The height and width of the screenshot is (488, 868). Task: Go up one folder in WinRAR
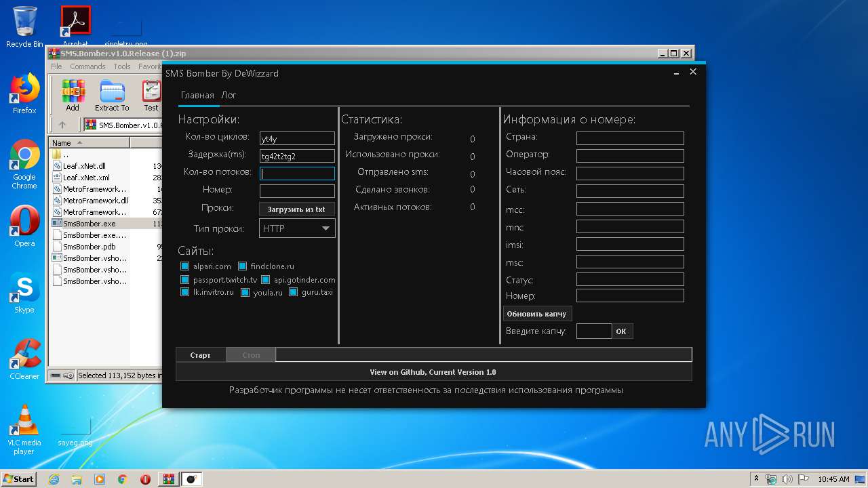[62, 125]
